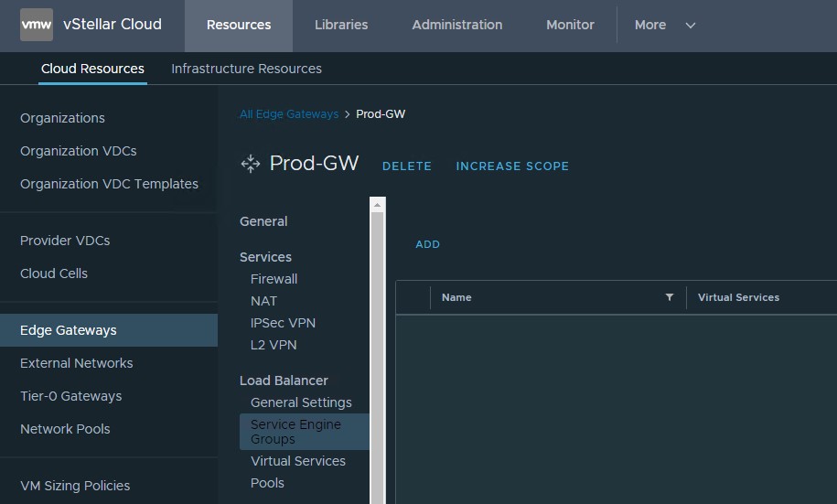
Task: Select IPSec VPN in the services list
Action: click(283, 323)
